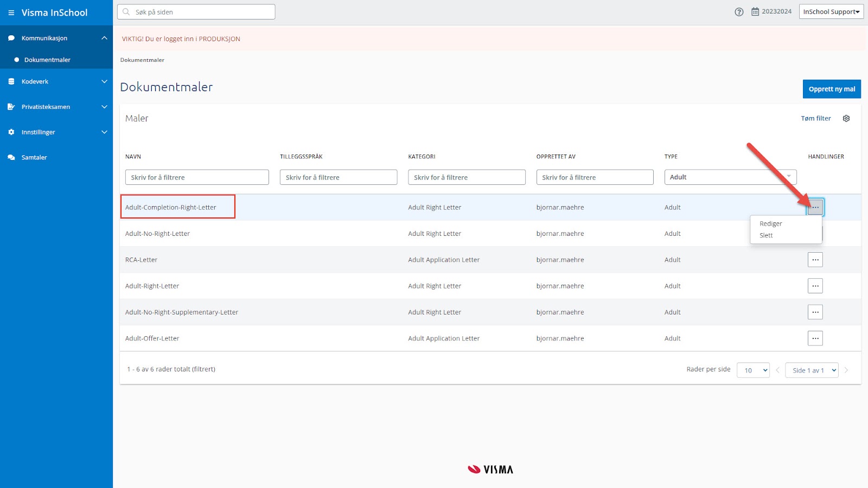This screenshot has height=488, width=868.
Task: Click the Adult-No-Right-Supplementary-Letter template name
Action: tap(182, 312)
